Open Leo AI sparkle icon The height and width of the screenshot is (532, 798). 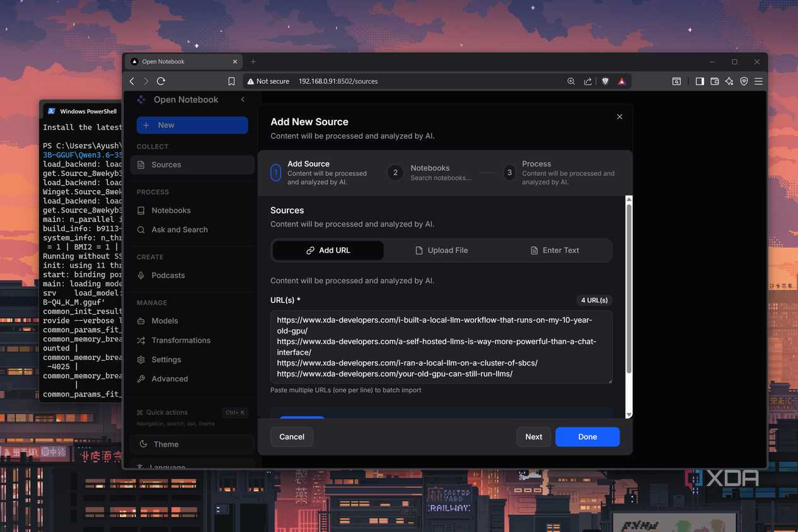tap(729, 81)
